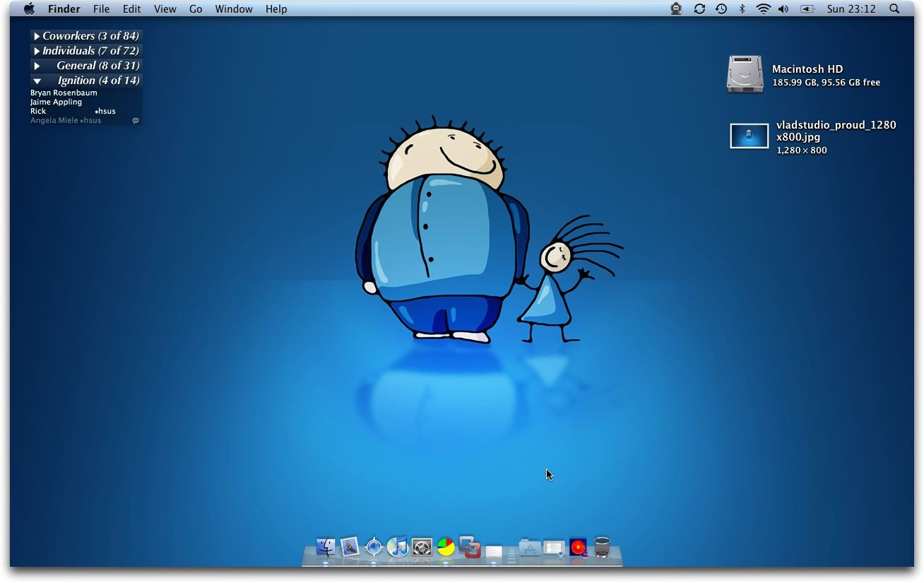Viewport: 924px width, 583px height.
Task: Open the white document icon in the Dock
Action: coord(494,550)
